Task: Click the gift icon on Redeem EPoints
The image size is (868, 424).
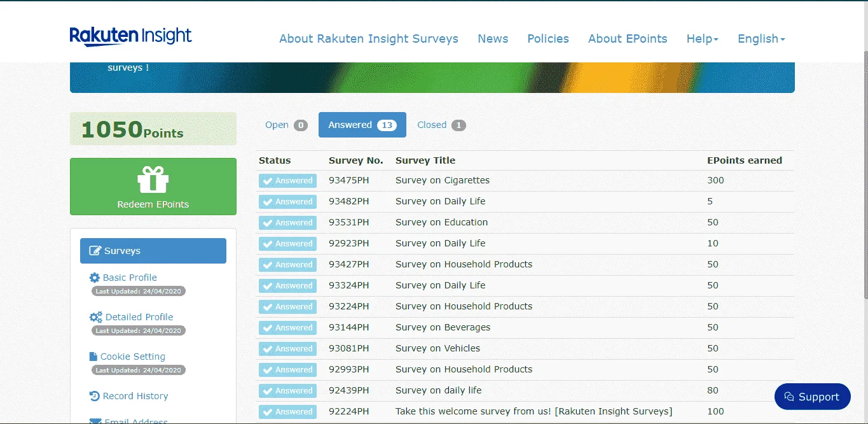Action: tap(153, 180)
